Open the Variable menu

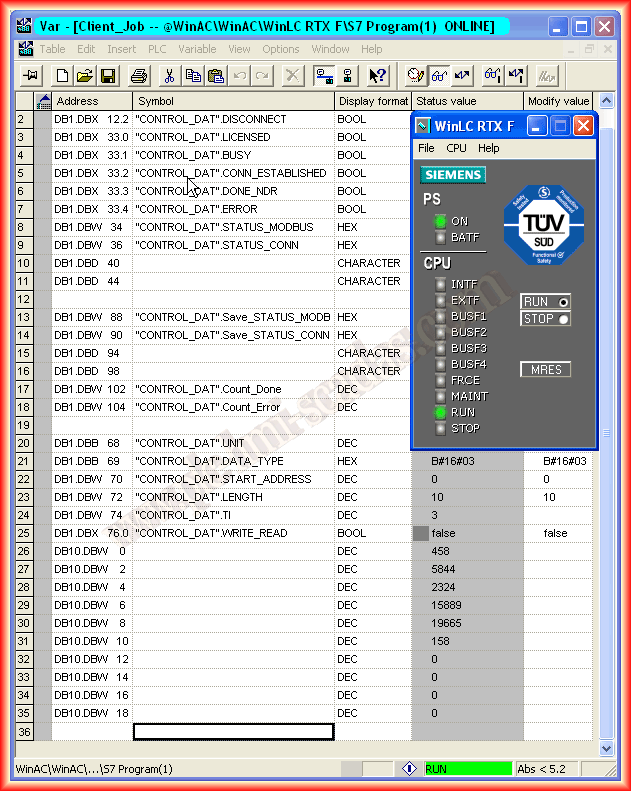pyautogui.click(x=197, y=49)
